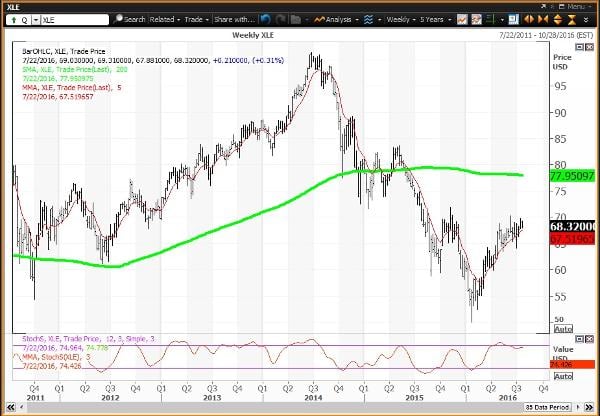Click the scroll-to-end double arrow

589,407
